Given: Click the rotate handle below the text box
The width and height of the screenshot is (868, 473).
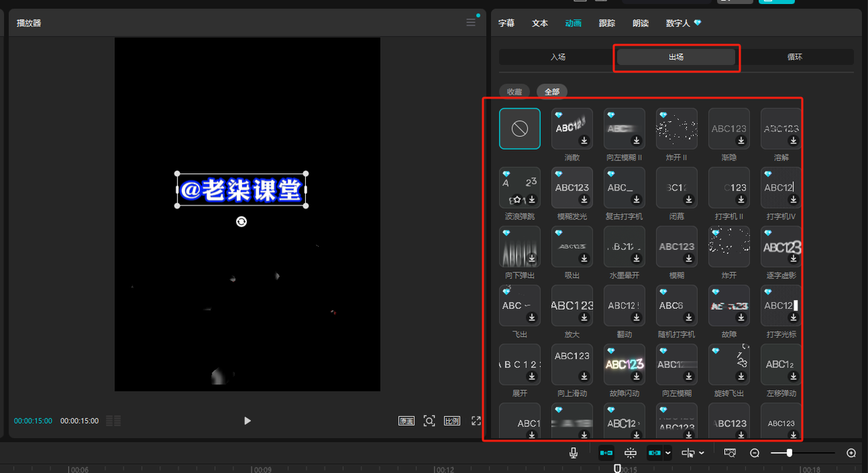Looking at the screenshot, I should pos(241,222).
